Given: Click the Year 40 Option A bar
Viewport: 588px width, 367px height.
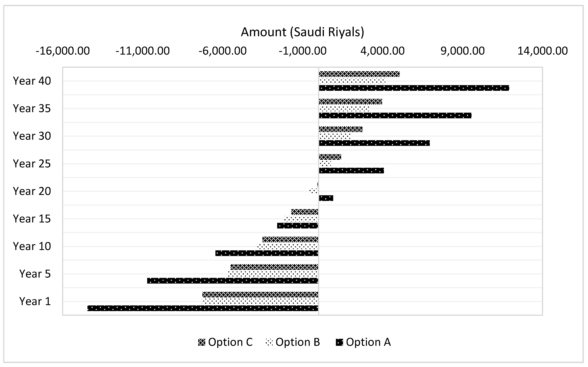Looking at the screenshot, I should [414, 88].
